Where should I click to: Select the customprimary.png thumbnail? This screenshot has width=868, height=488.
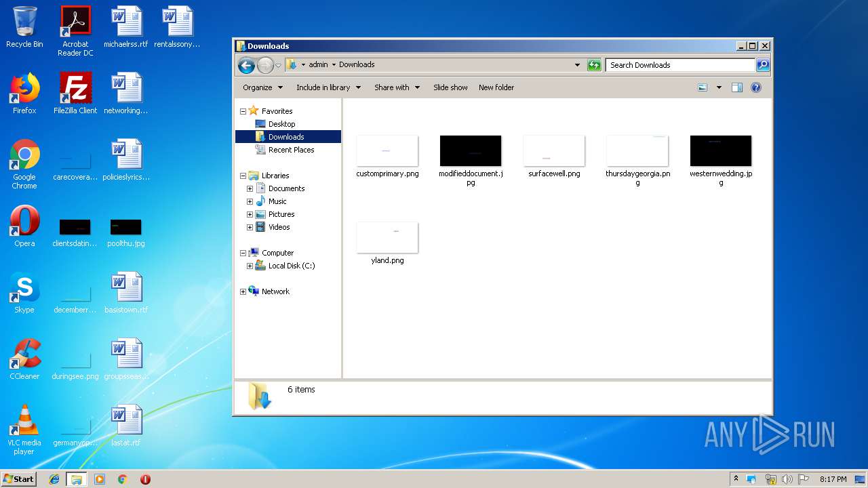[387, 150]
